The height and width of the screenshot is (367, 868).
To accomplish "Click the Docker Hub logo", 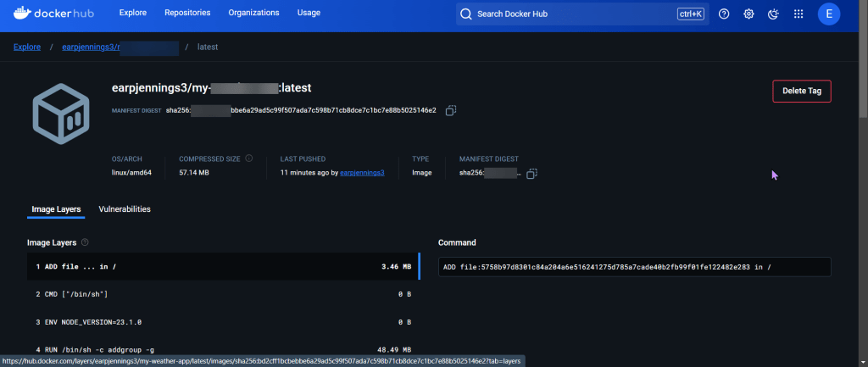I will [x=53, y=14].
